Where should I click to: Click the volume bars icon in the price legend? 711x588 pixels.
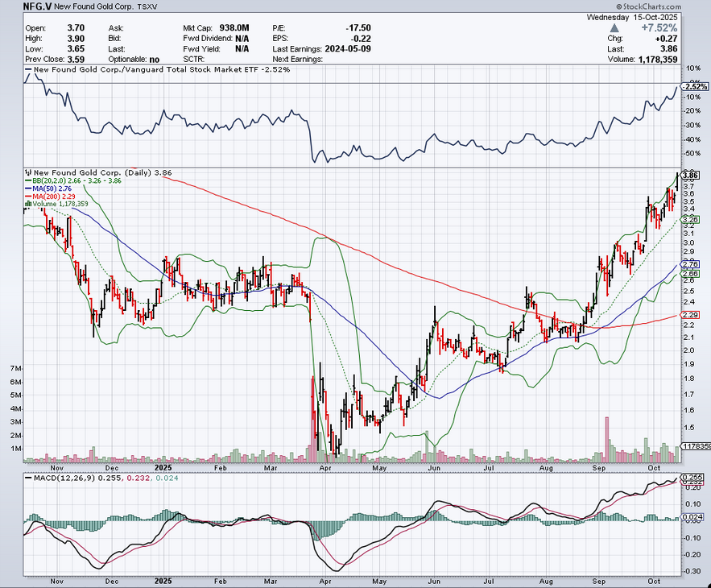tap(28, 205)
